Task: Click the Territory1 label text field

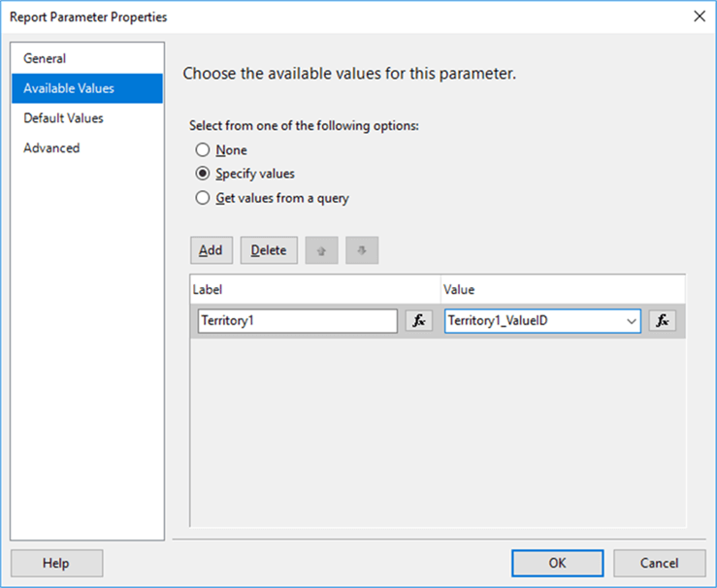Action: click(x=297, y=321)
